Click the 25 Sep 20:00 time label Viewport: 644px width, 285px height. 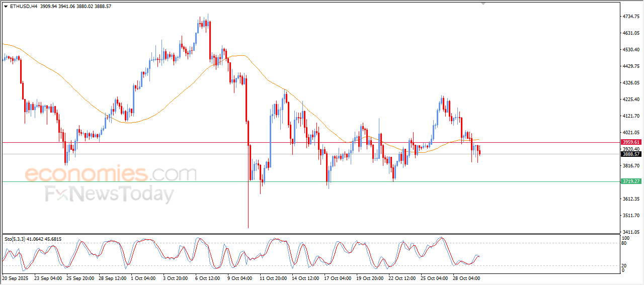tap(80, 277)
